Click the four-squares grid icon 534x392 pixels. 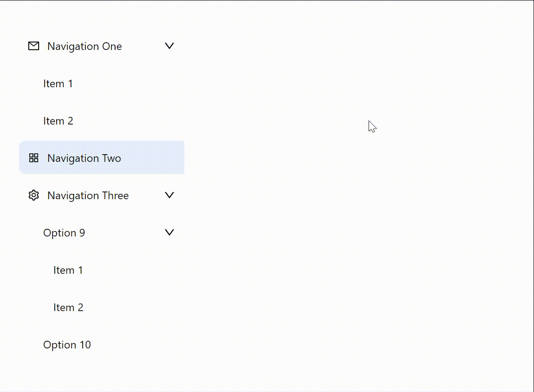point(34,158)
